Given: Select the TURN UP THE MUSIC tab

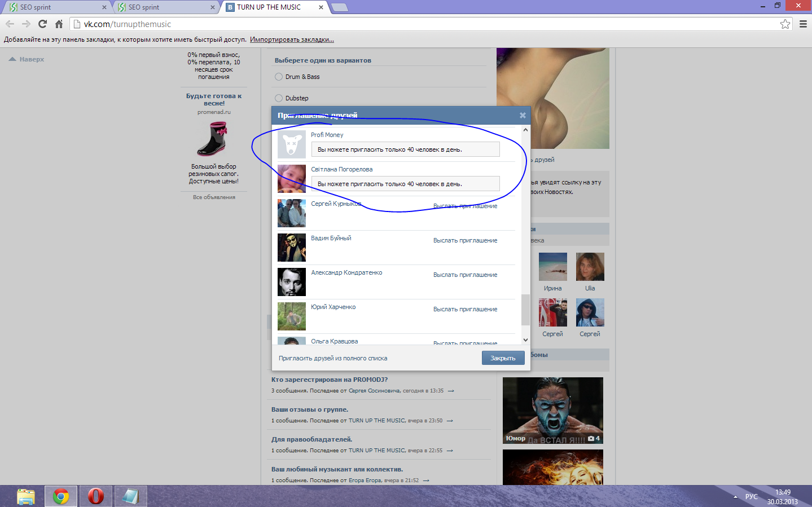Looking at the screenshot, I should point(275,7).
